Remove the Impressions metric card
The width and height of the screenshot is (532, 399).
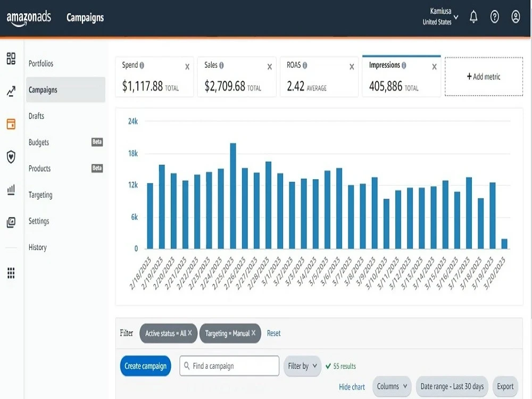[x=434, y=67]
